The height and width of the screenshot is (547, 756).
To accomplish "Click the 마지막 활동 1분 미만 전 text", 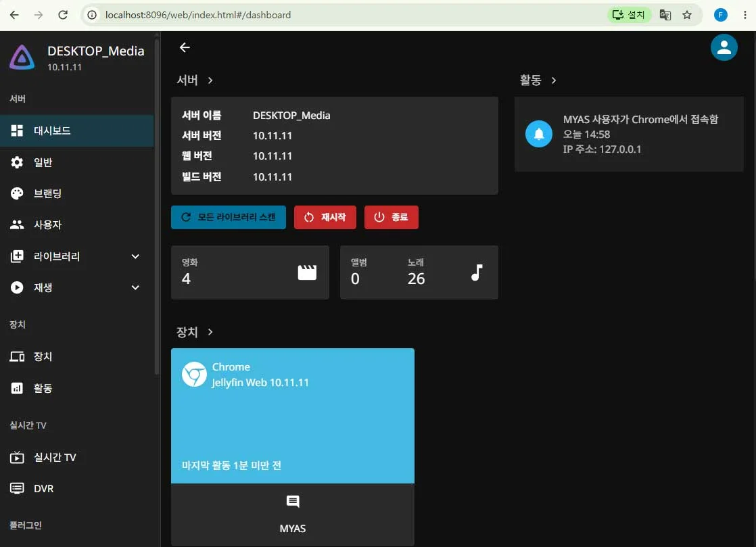I will point(231,466).
